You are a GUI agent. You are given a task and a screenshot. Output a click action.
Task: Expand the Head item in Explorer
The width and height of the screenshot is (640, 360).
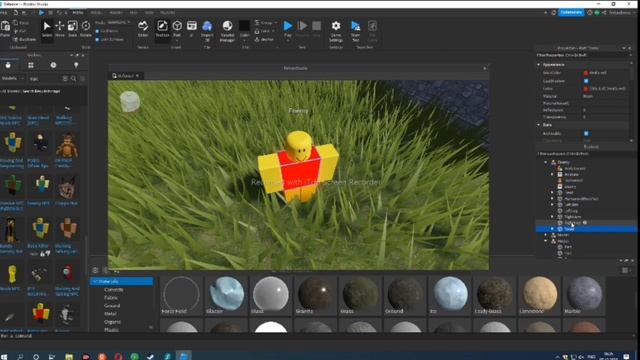pyautogui.click(x=552, y=192)
